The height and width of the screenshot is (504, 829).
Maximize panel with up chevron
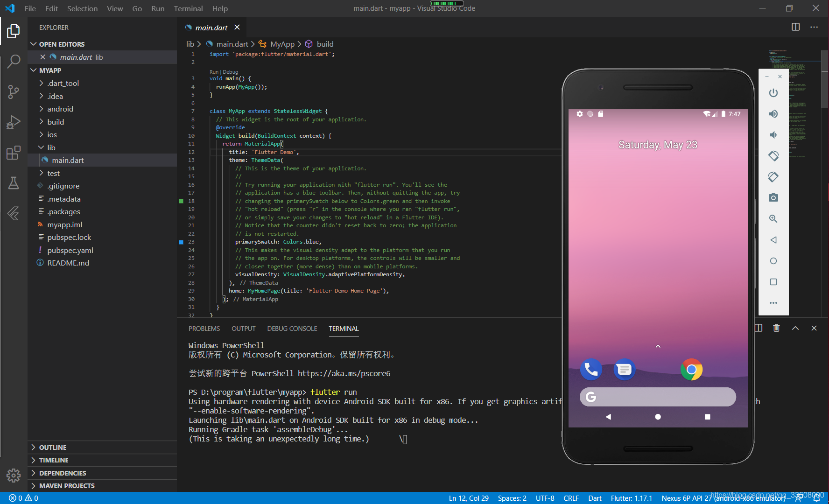pos(795,328)
